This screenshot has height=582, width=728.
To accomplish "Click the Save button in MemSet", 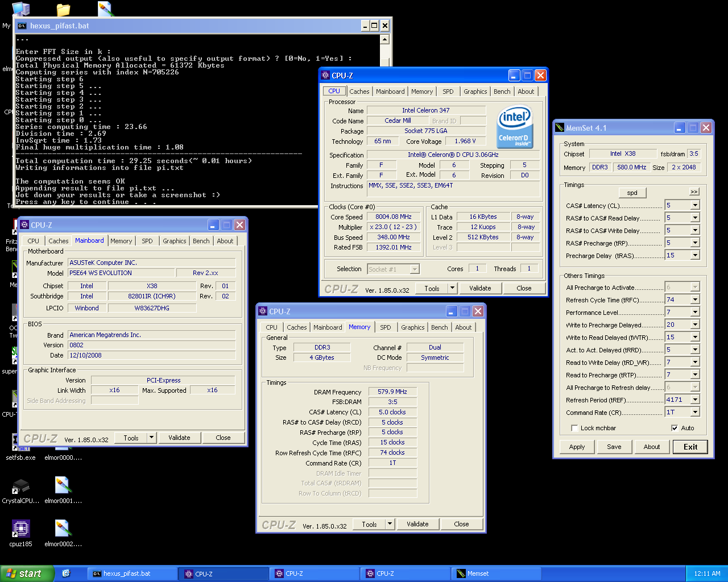I will click(614, 447).
